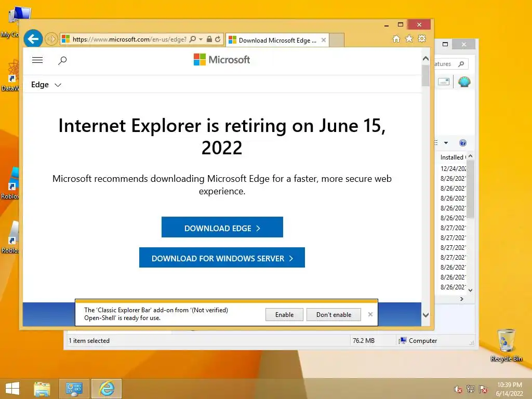Close the Download Microsoft Edge tab

click(x=324, y=40)
